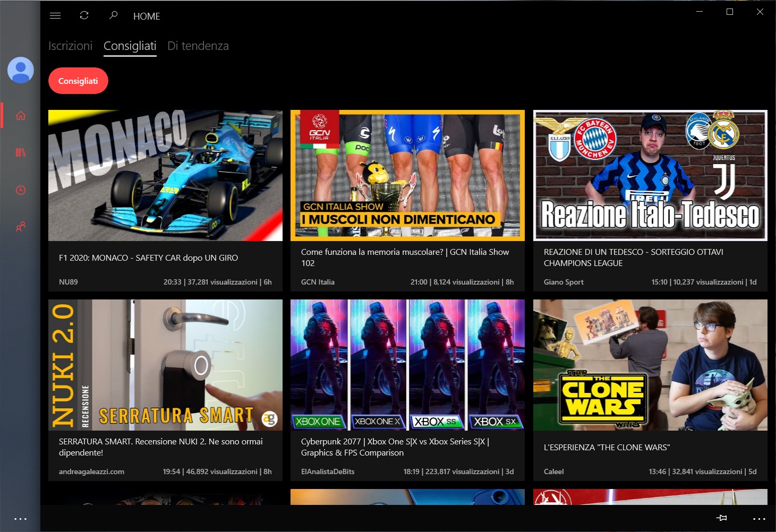Open the Cyberpunk 2077 Xbox comparison thumbnail
Screen dimensions: 776x532
(407, 365)
